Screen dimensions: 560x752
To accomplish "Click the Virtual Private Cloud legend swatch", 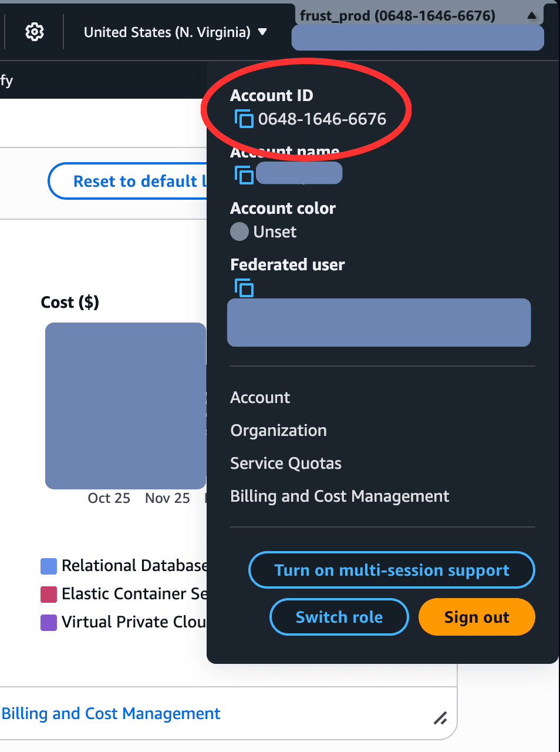I will pos(48,622).
